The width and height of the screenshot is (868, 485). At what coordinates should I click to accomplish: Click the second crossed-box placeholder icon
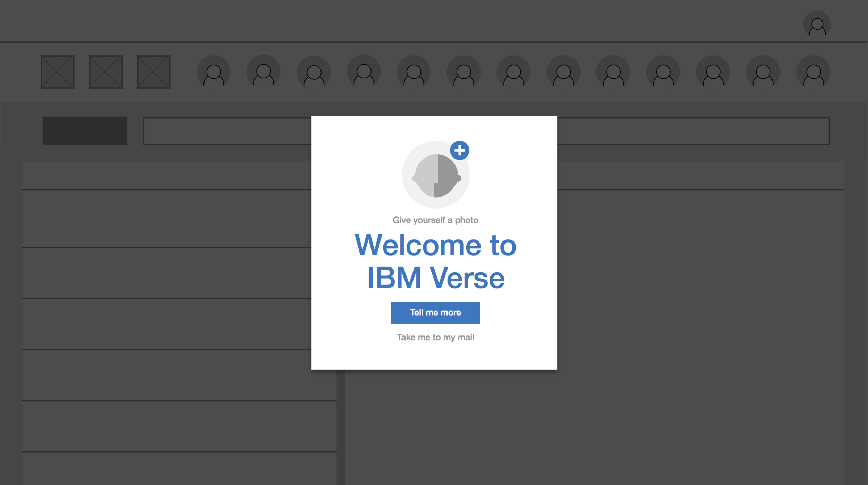coord(106,72)
